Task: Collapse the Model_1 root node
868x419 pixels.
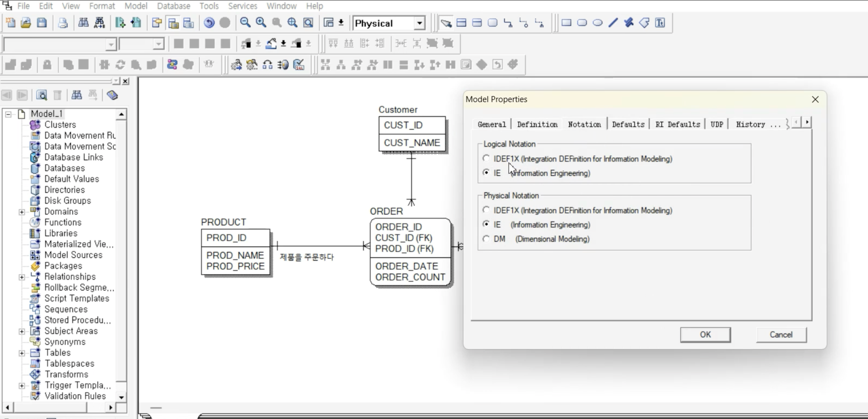Action: click(x=8, y=114)
